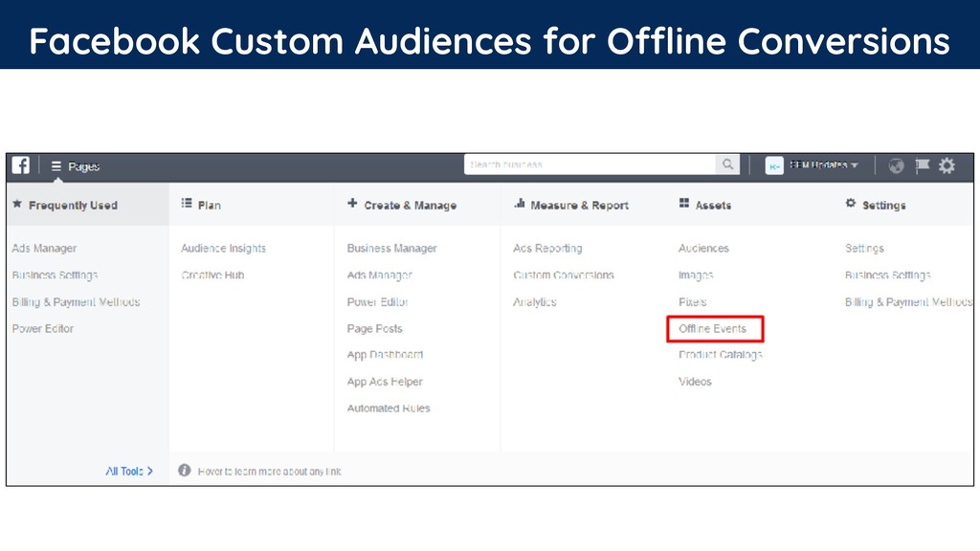Image resolution: width=980 pixels, height=551 pixels.
Task: Open Business Settings in Settings column
Action: pyautogui.click(x=888, y=275)
